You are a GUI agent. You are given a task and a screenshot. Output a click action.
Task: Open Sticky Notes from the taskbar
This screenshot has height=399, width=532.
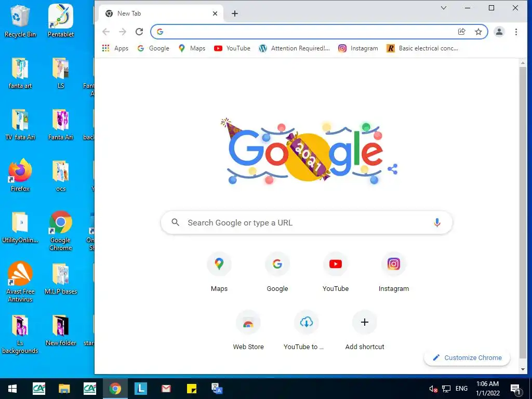click(192, 389)
